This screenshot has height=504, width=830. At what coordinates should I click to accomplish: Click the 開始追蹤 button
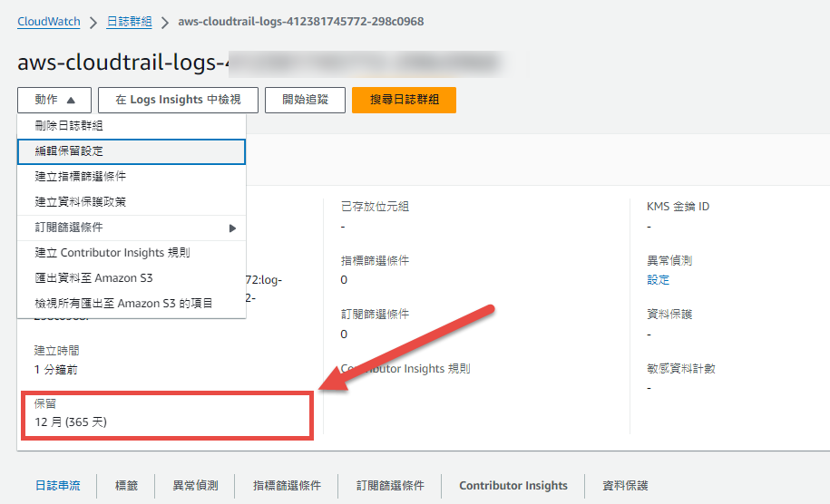point(305,100)
